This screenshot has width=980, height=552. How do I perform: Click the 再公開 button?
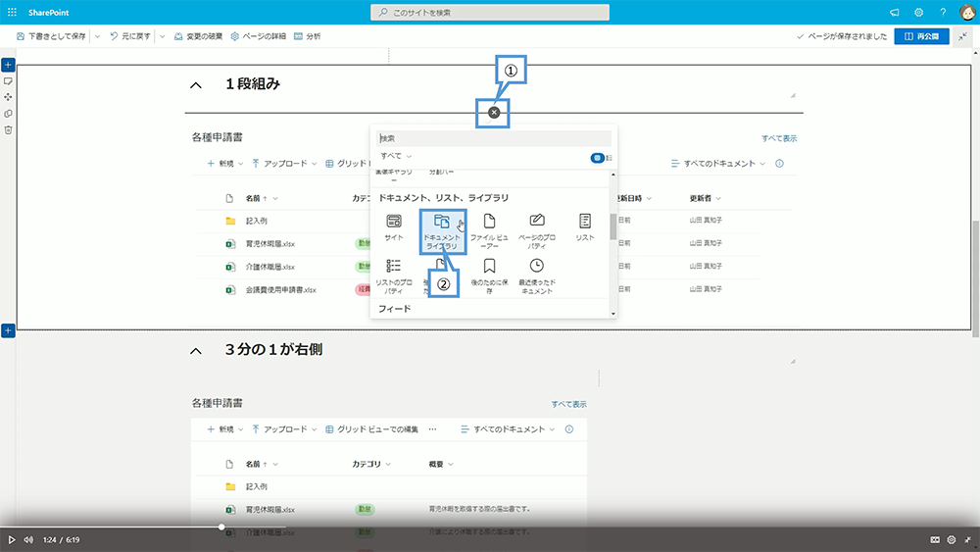[921, 36]
